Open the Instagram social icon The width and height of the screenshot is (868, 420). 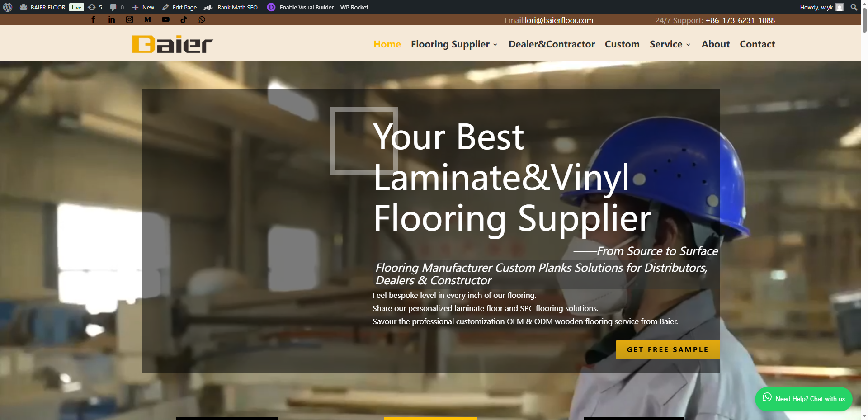tap(130, 19)
